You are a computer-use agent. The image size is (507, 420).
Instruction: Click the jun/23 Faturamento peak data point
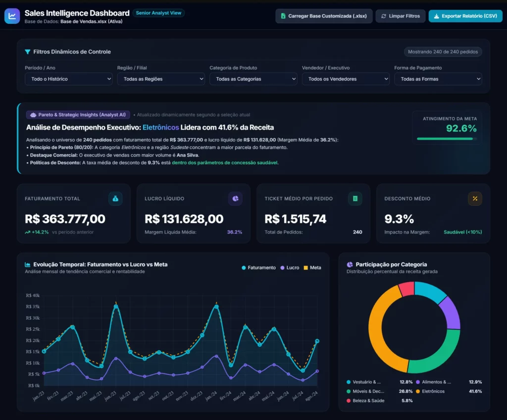click(116, 306)
